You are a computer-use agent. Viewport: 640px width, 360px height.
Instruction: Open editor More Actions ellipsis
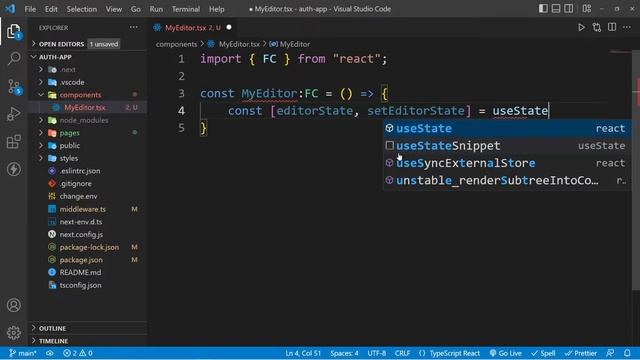(x=627, y=27)
